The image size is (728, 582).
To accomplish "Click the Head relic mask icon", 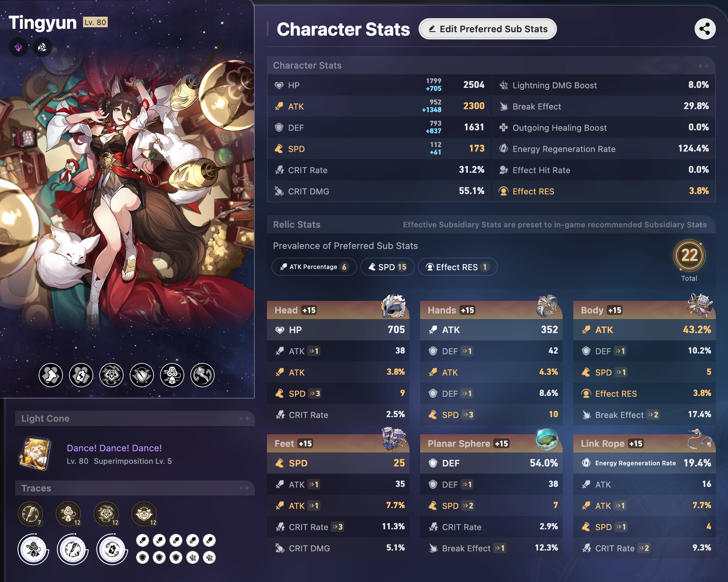I will coord(394,306).
